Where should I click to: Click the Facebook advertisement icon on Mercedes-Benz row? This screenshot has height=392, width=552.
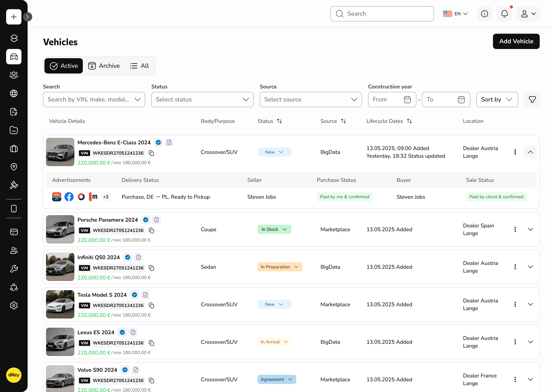69,197
